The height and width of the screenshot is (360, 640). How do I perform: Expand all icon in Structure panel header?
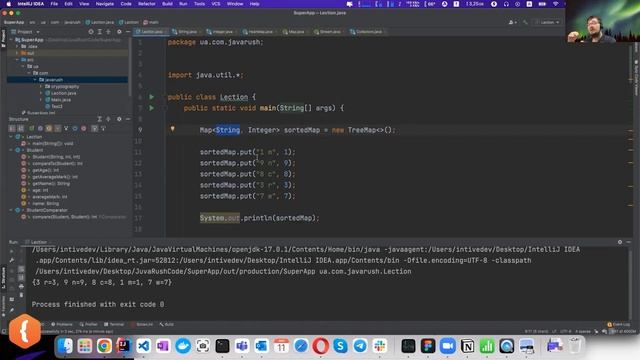coord(100,119)
